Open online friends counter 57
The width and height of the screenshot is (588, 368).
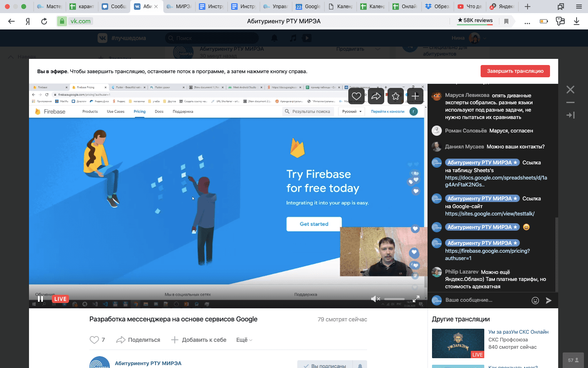point(573,360)
